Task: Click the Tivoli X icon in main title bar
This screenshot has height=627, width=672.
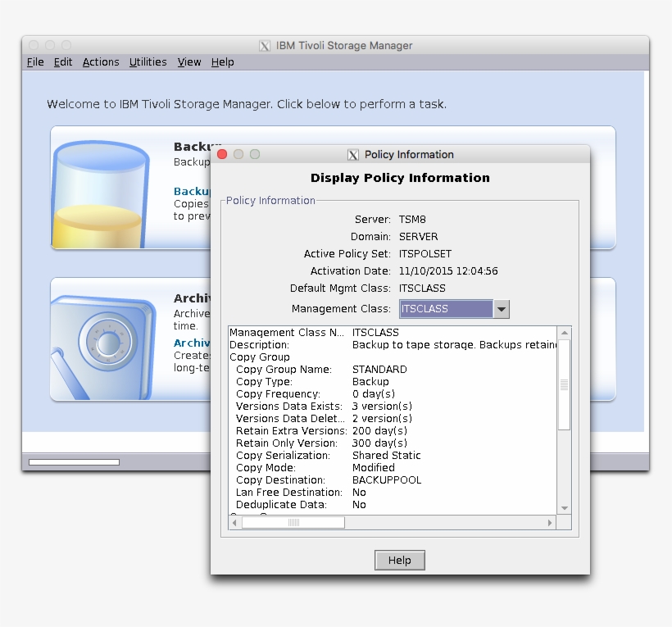Action: pyautogui.click(x=264, y=45)
